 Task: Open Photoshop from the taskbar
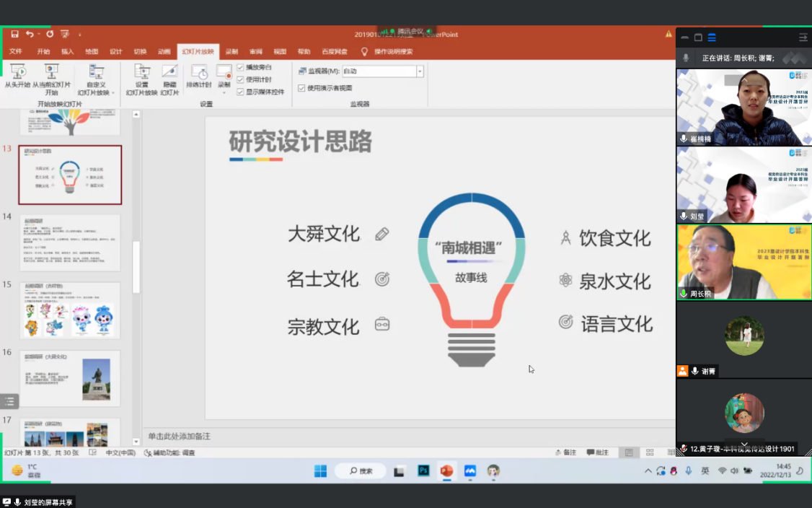423,470
